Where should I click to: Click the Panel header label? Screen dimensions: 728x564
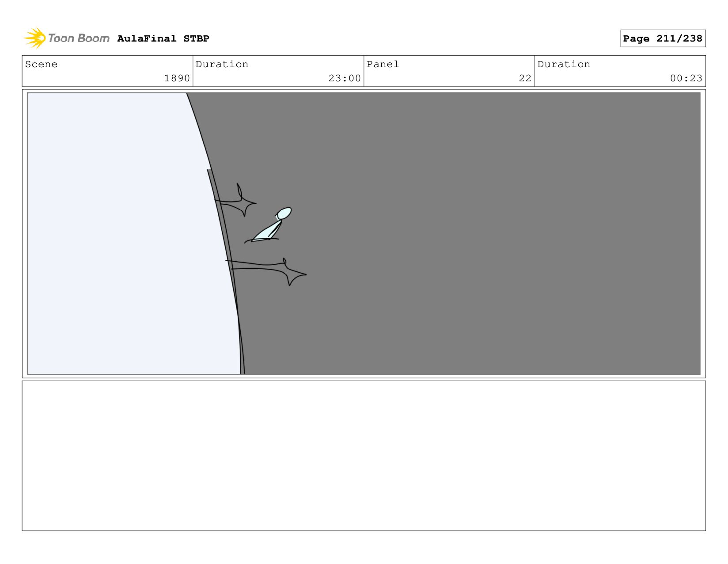tap(383, 64)
